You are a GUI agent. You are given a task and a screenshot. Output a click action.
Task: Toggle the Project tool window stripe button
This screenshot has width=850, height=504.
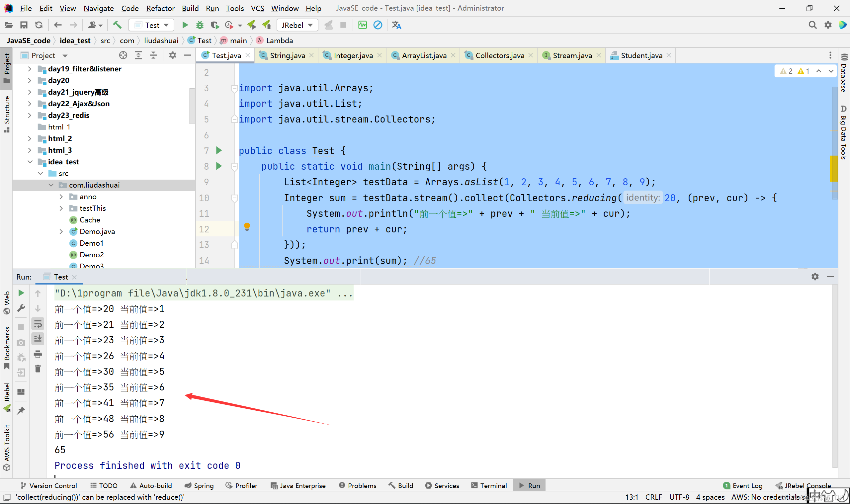click(x=7, y=69)
